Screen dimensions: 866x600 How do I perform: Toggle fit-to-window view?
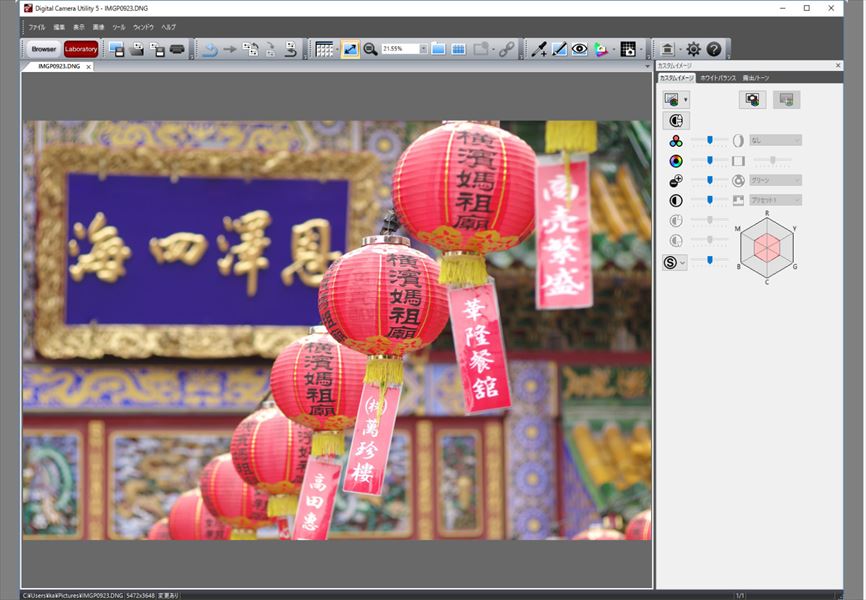tap(350, 49)
